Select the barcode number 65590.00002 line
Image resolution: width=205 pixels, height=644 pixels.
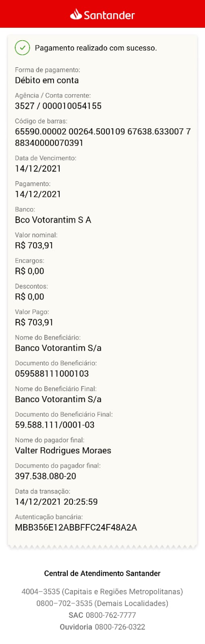pos(103,137)
